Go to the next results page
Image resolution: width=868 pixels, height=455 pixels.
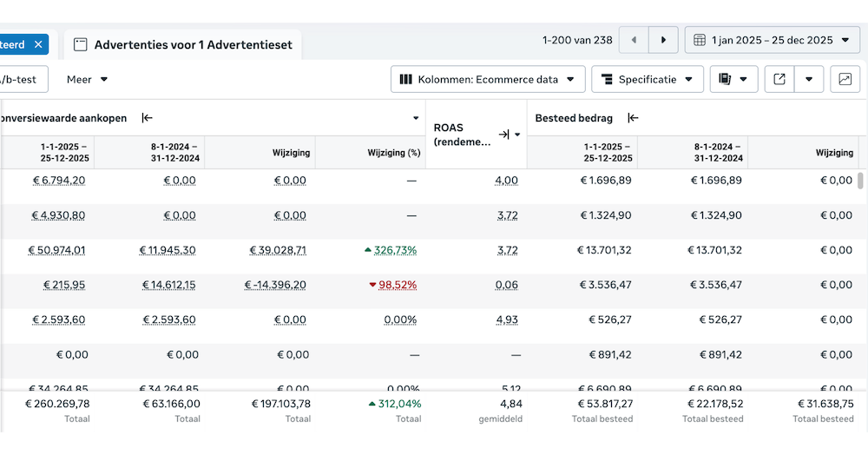pos(663,40)
